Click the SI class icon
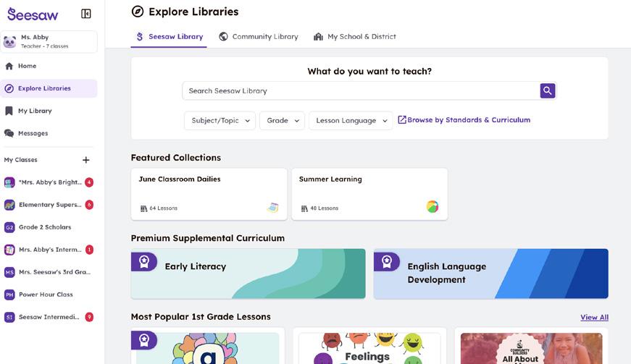The image size is (631, 364). pos(9,318)
